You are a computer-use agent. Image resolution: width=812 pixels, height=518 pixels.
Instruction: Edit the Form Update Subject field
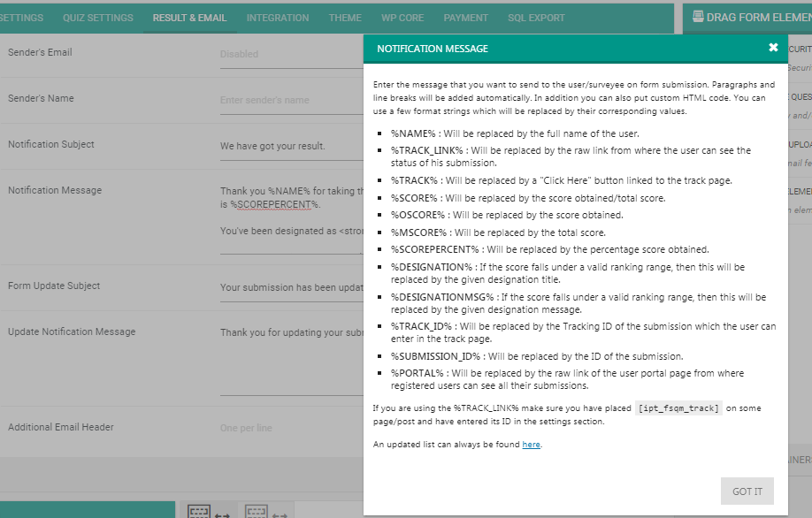292,287
